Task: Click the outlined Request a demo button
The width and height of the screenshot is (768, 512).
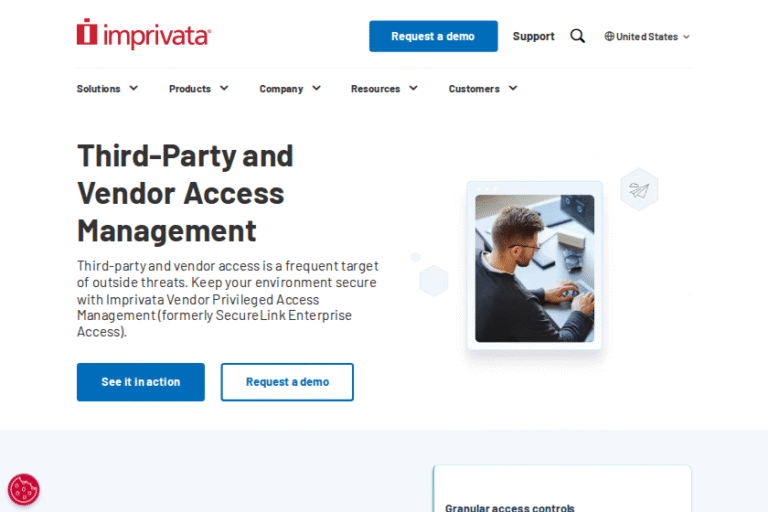Action: pyautogui.click(x=287, y=382)
